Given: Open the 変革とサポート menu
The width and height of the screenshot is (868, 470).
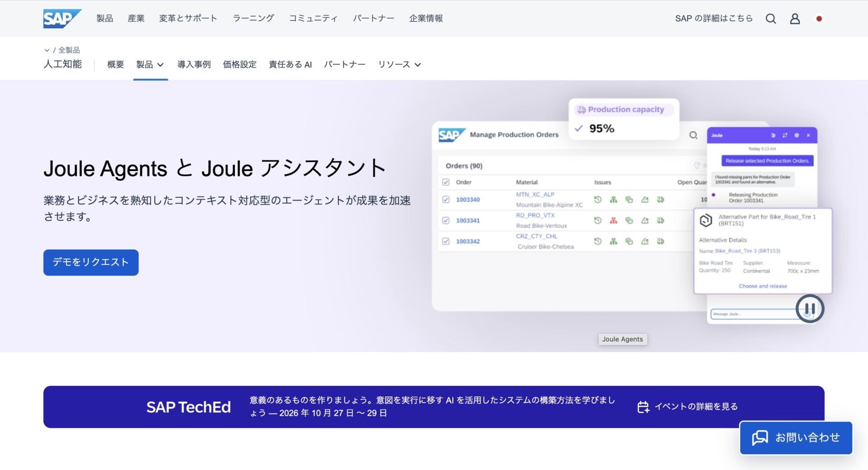Looking at the screenshot, I should (x=188, y=19).
